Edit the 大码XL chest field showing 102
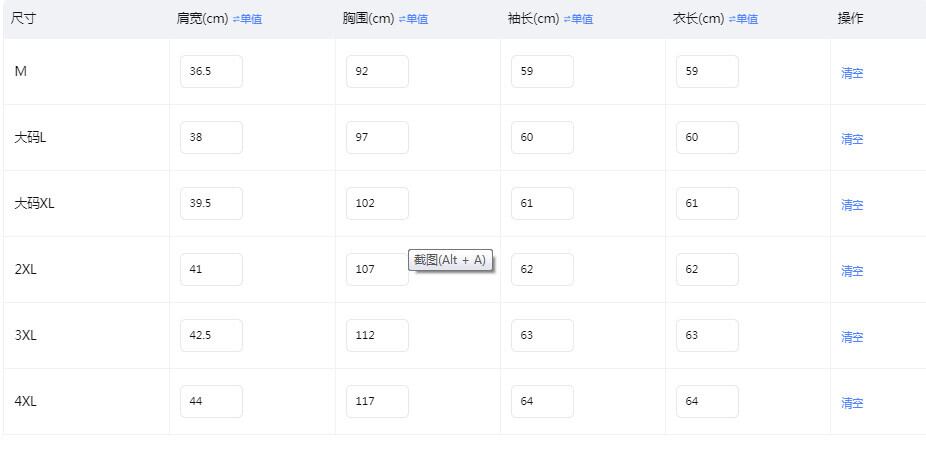Viewport: 926px width, 451px height. 377,204
